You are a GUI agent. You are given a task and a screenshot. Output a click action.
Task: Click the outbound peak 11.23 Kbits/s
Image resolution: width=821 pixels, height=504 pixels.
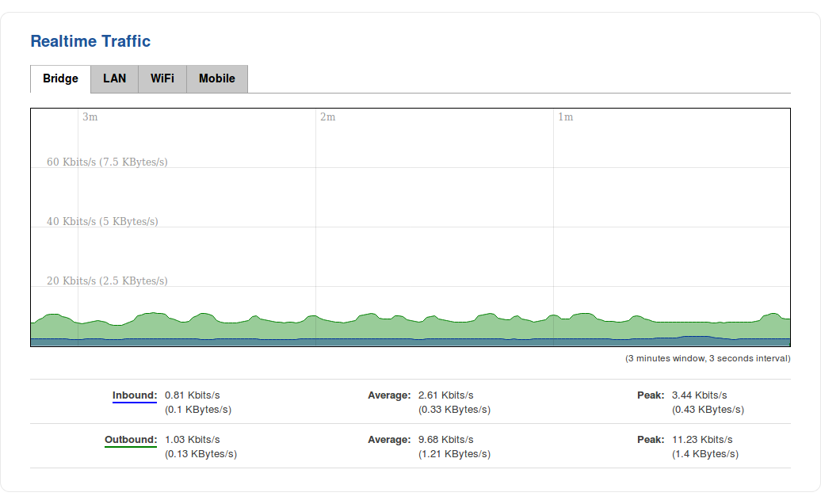tap(702, 440)
